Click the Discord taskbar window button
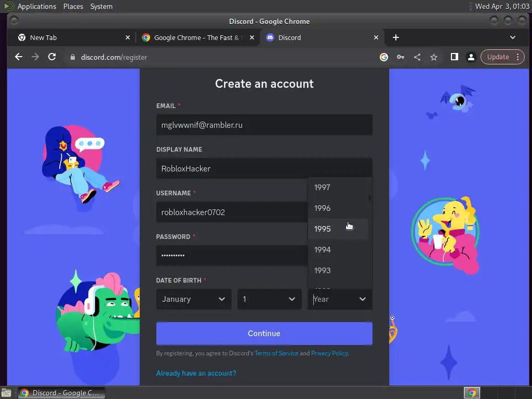The image size is (532, 399). click(x=61, y=393)
